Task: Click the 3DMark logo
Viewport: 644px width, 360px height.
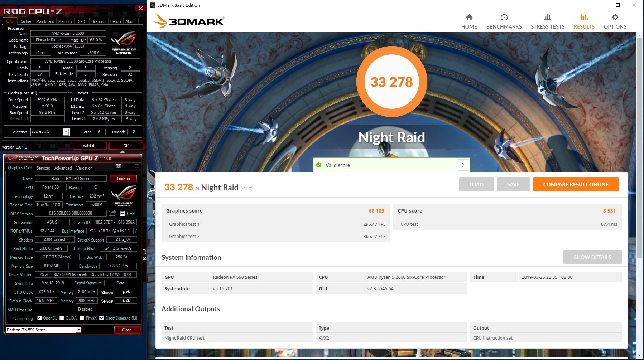Action: (x=189, y=21)
